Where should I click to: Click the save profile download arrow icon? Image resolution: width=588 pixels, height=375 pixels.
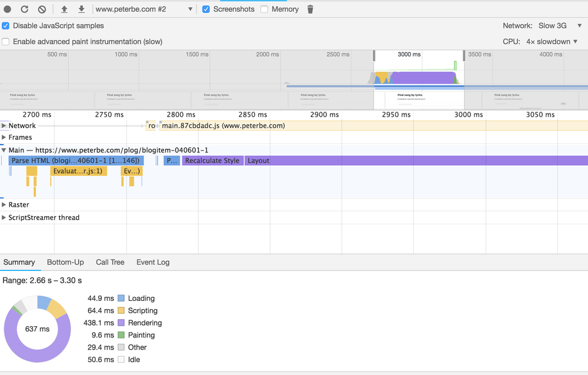pyautogui.click(x=81, y=9)
